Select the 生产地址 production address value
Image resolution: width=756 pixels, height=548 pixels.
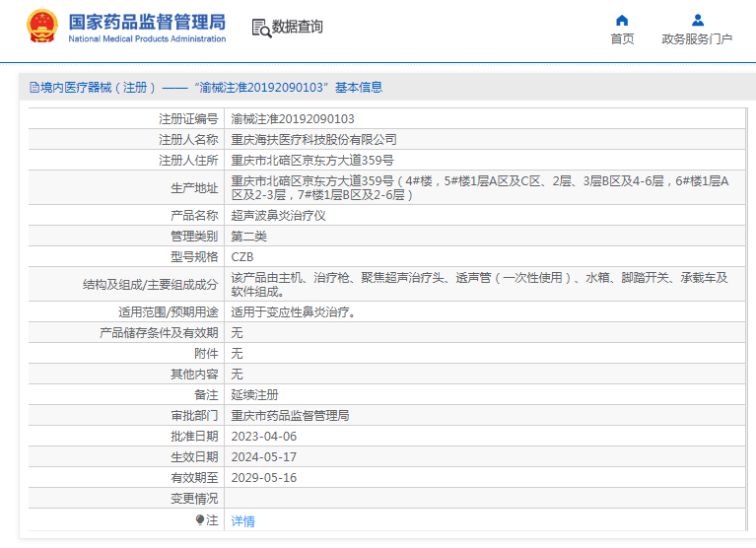pos(480,187)
